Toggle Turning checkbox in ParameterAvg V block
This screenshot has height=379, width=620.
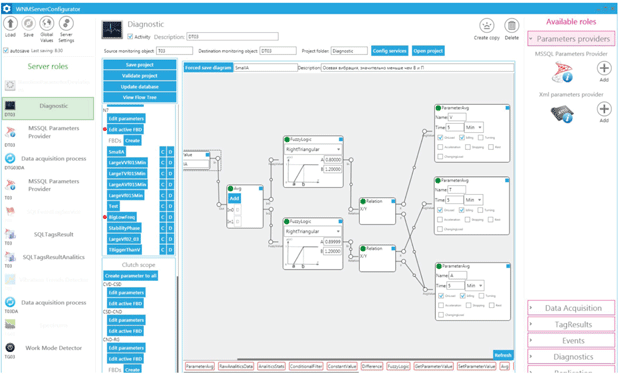click(480, 138)
